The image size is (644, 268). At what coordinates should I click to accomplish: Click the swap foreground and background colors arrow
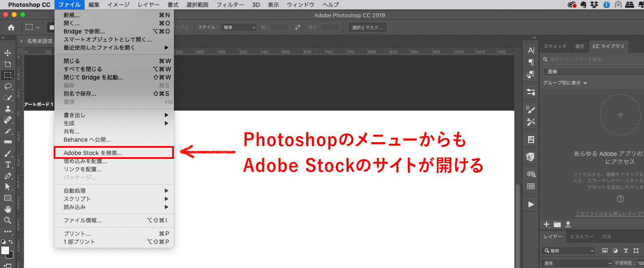11,242
